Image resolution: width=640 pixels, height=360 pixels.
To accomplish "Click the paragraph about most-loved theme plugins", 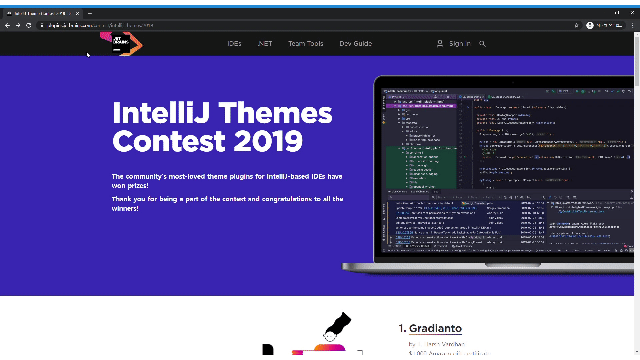I will (x=227, y=181).
